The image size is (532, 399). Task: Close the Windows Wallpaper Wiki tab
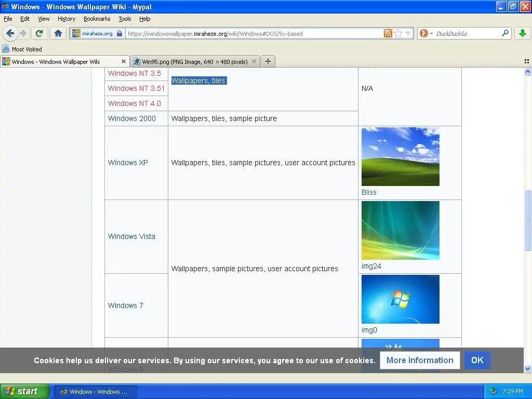click(124, 61)
